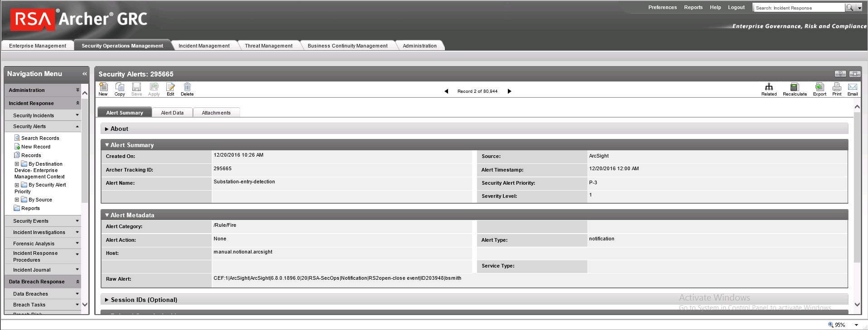Click the help question mark button
This screenshot has width=868, height=330.
tap(840, 74)
